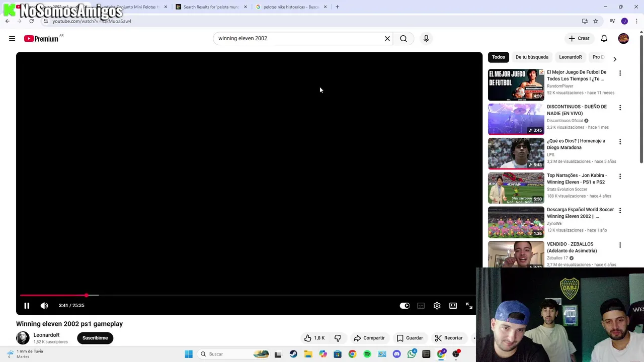Open the Windows Start menu
644x362 pixels.
pyautogui.click(x=189, y=354)
